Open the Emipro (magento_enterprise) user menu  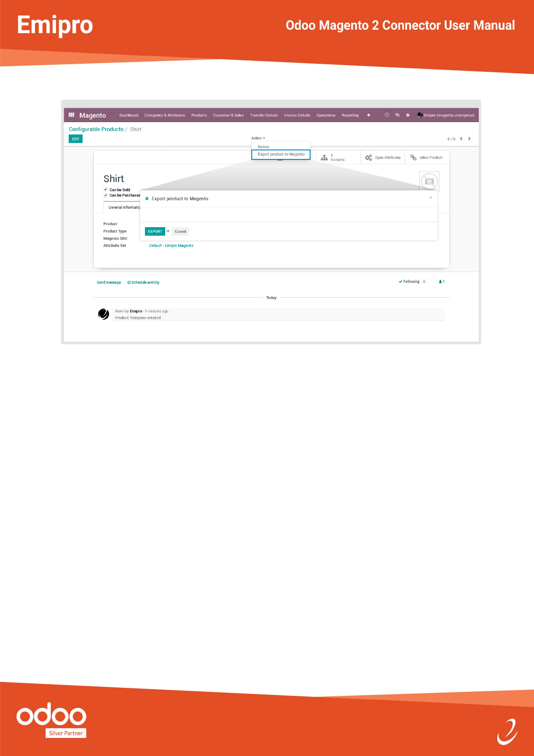tap(446, 115)
